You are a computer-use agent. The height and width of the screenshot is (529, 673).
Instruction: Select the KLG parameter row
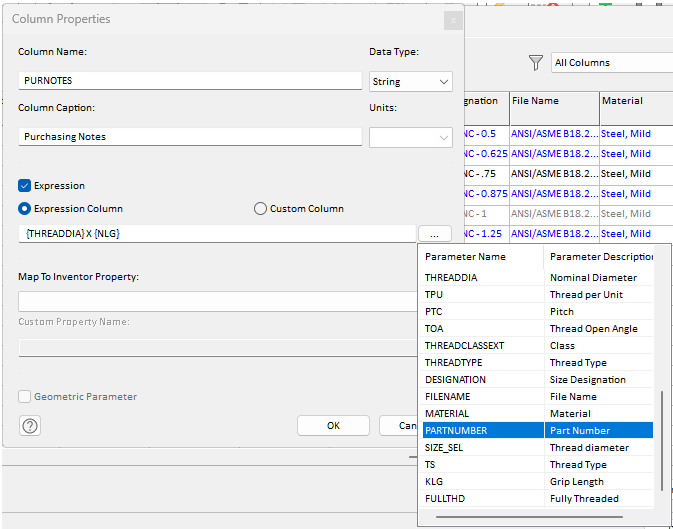point(538,481)
